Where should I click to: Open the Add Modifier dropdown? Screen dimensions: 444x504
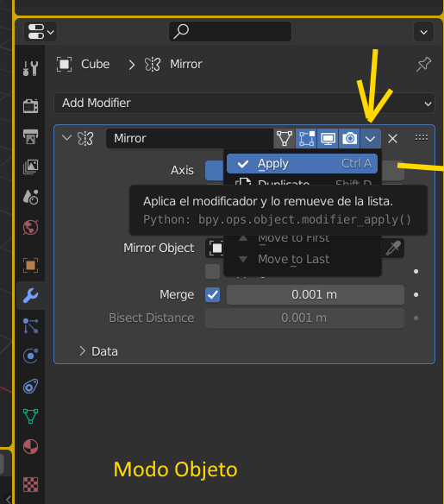click(244, 104)
